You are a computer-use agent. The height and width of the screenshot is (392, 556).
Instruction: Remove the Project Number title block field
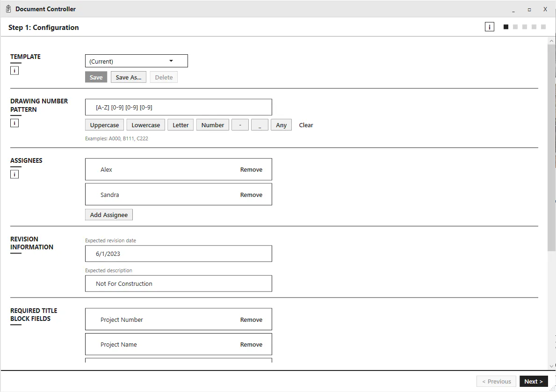coord(251,319)
